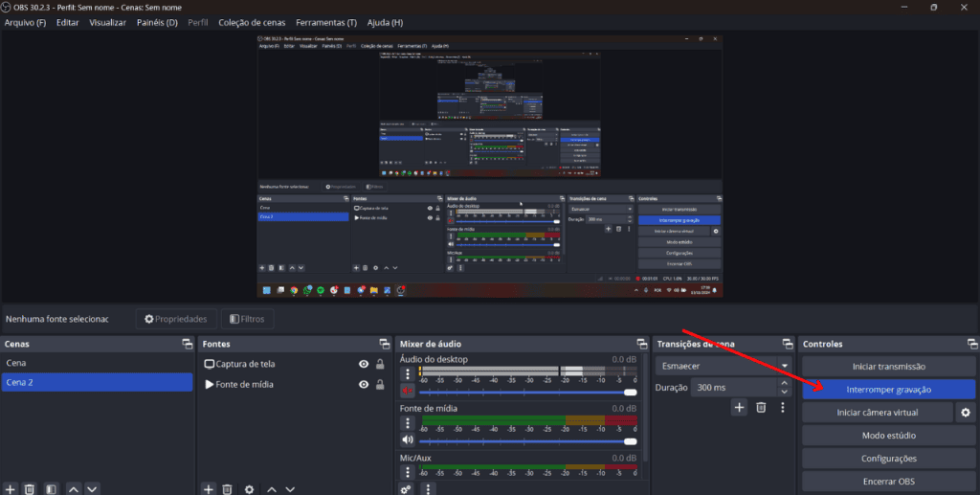Select the scene named Cena

coord(97,363)
